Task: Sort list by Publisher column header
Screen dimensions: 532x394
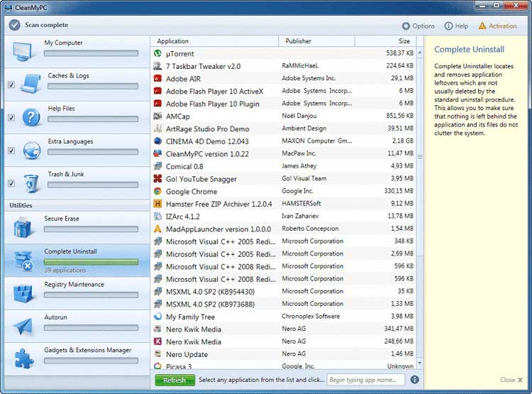Action: 316,41
